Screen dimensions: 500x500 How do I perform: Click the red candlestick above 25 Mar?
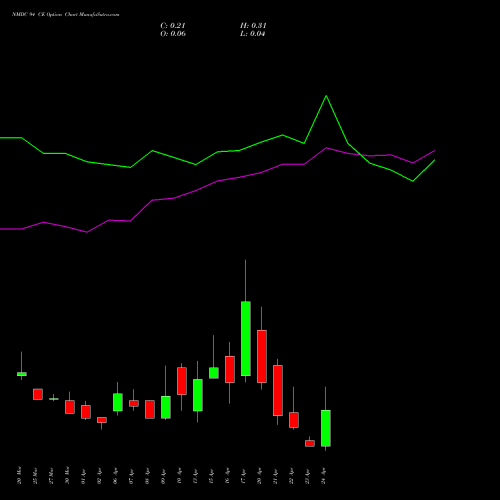38,394
